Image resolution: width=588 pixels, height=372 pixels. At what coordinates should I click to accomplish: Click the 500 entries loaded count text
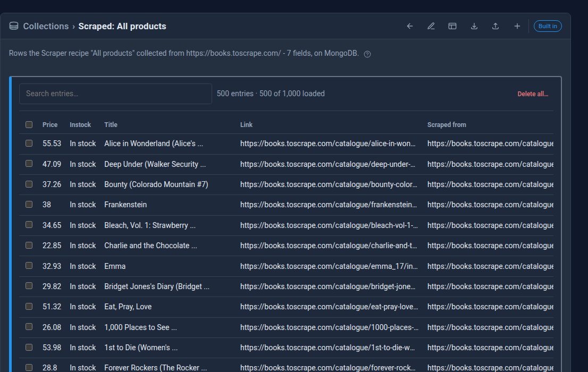tap(271, 94)
